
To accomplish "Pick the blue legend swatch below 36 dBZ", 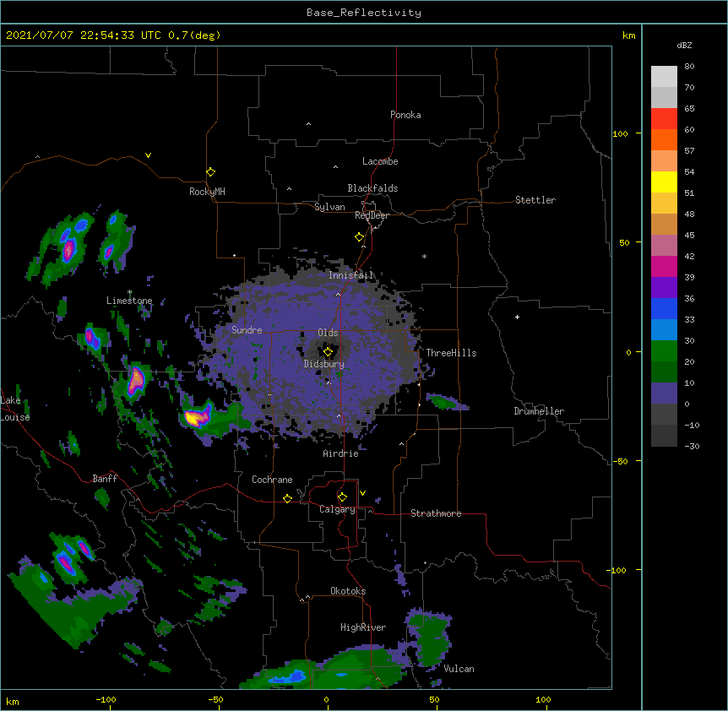I will pyautogui.click(x=664, y=308).
